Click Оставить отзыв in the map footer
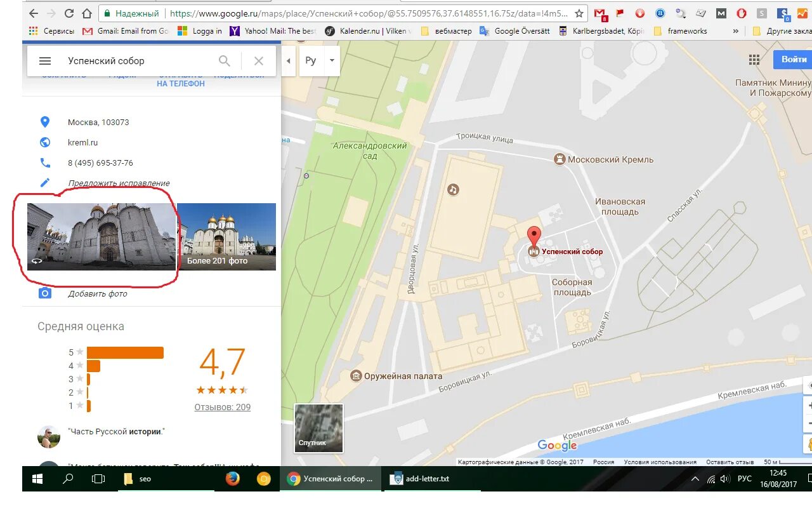812x508 pixels. point(730,462)
